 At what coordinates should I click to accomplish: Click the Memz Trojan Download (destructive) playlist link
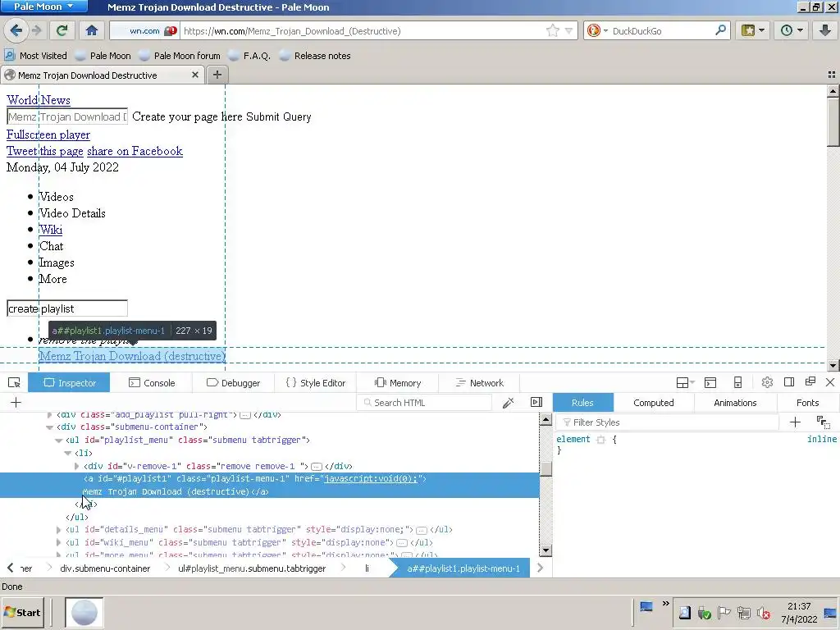pos(132,356)
